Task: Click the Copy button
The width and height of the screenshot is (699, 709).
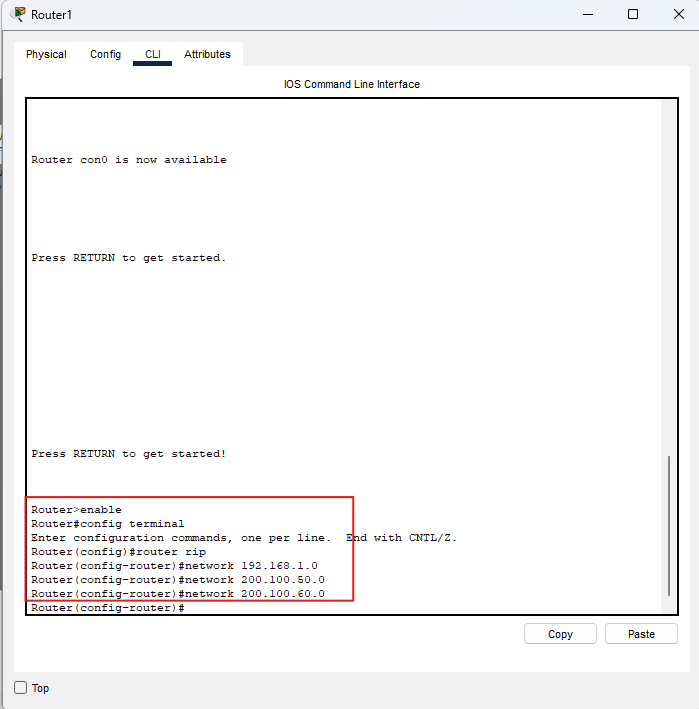Action: [x=560, y=634]
